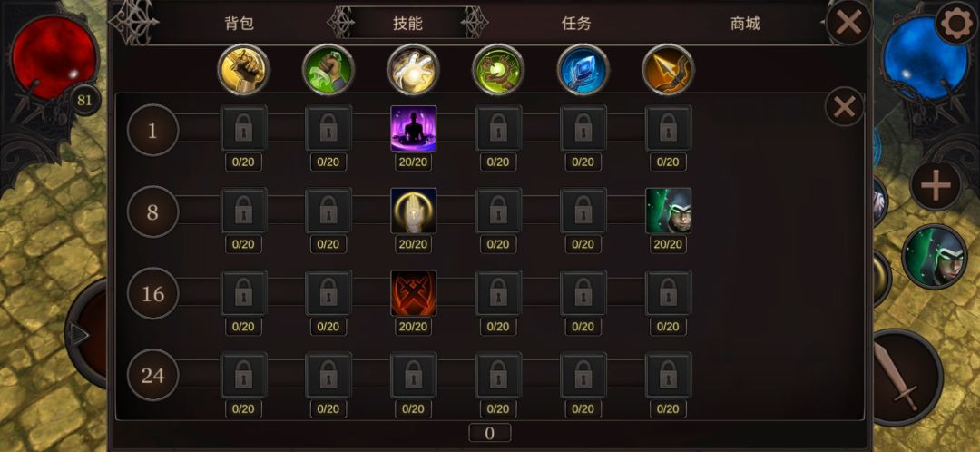This screenshot has width=980, height=452.
Task: Choose the green orb hand skill tree
Action: pyautogui.click(x=498, y=69)
